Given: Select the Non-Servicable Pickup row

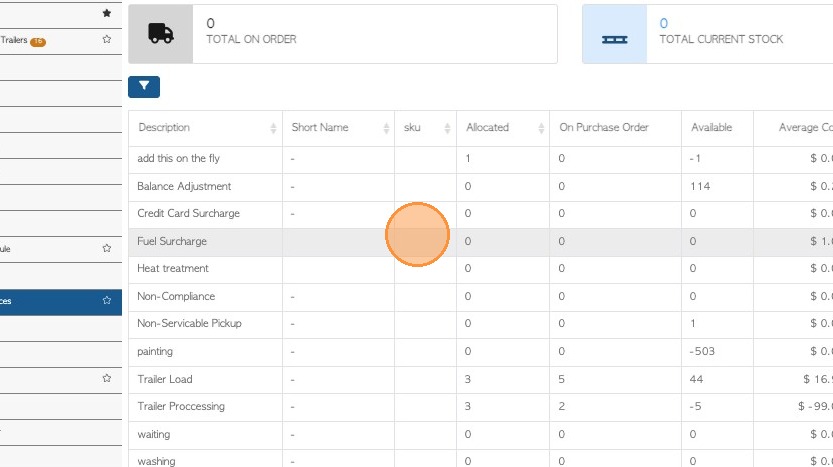Looking at the screenshot, I should pos(189,324).
